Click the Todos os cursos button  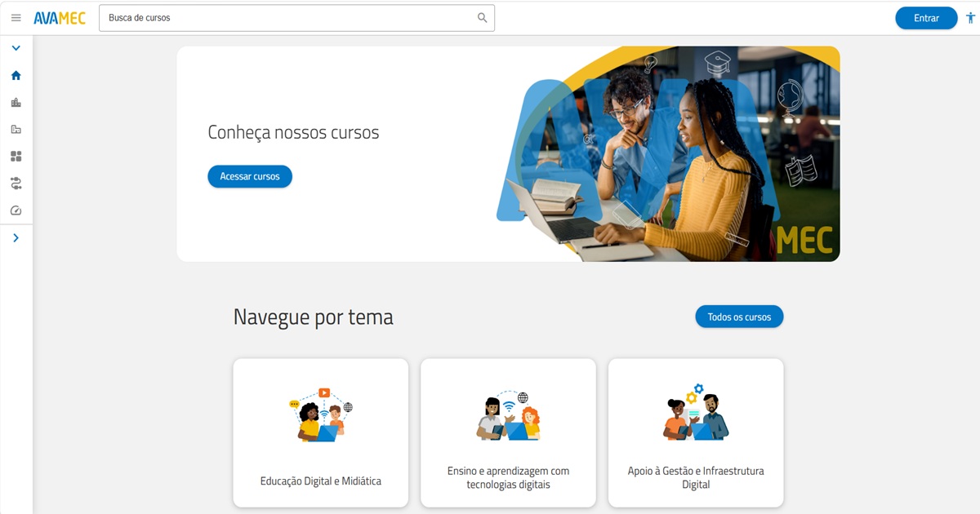click(x=739, y=317)
